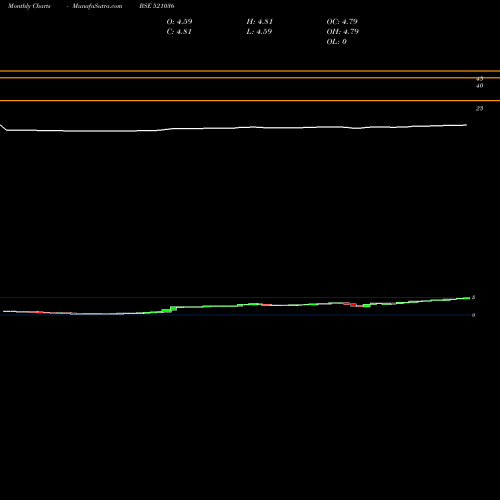Click the 40 price axis label
500x500 pixels.
coord(479,86)
